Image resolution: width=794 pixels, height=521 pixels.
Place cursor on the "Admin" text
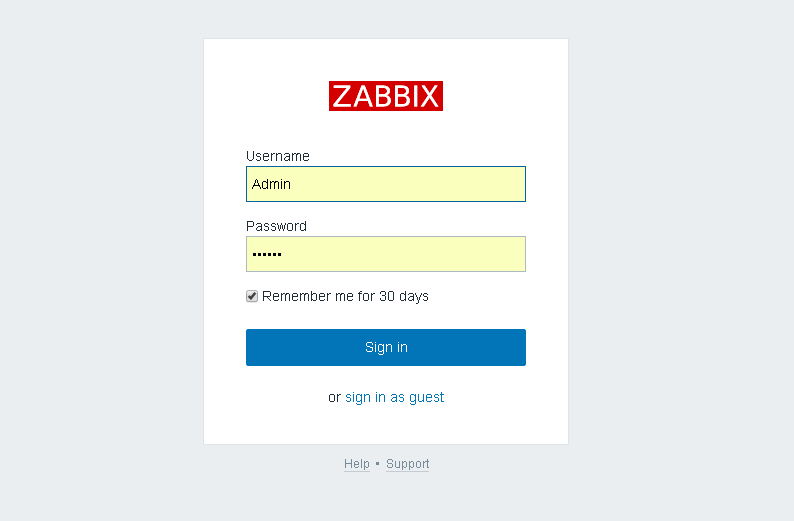coord(271,184)
